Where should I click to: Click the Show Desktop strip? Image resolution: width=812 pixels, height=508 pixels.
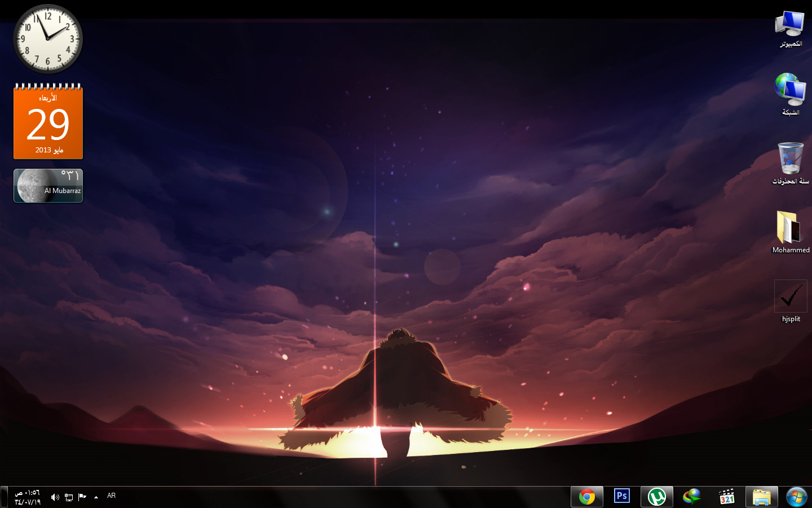[x=4, y=497]
